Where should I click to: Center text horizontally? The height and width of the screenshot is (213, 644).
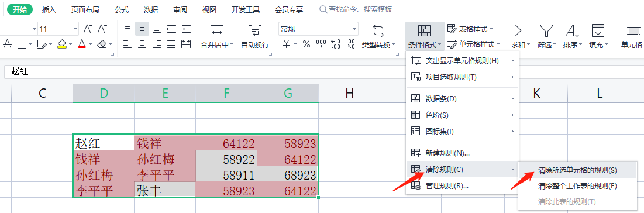click(x=142, y=44)
